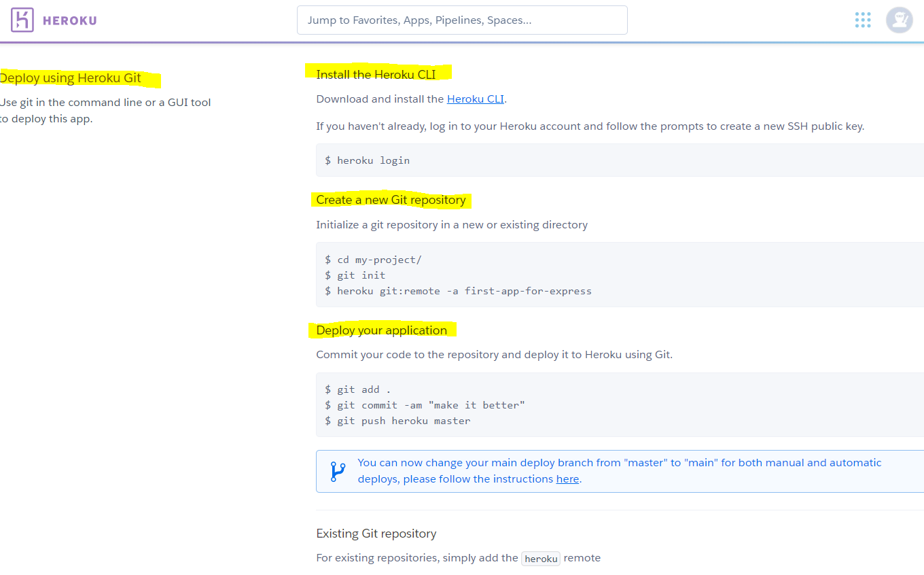Focus the Jump to Favorites search field
Viewport: 924px width, 575px height.
(x=462, y=20)
